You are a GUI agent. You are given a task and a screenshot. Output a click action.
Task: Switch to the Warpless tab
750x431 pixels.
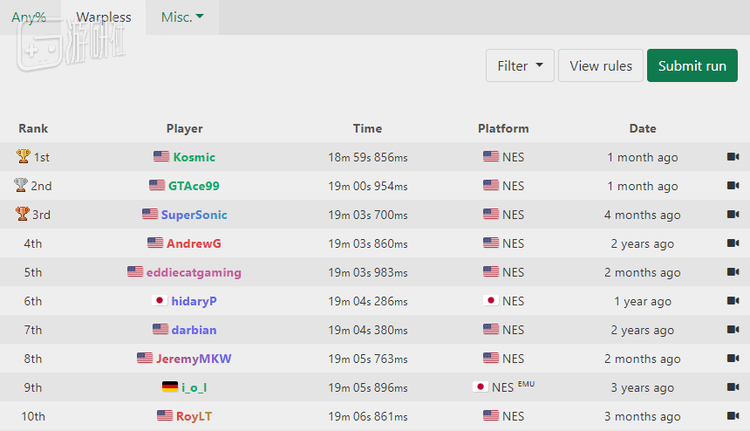pyautogui.click(x=104, y=17)
